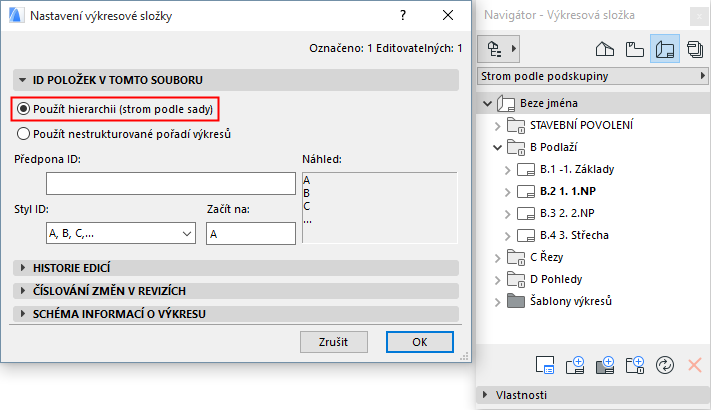Switch Navigator to Publisher Sets icon
Viewport: 711px width, 410px height.
coord(695,49)
